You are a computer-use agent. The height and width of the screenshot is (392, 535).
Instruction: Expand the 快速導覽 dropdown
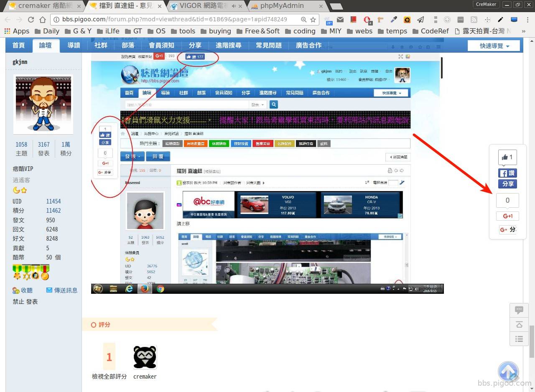pyautogui.click(x=494, y=46)
